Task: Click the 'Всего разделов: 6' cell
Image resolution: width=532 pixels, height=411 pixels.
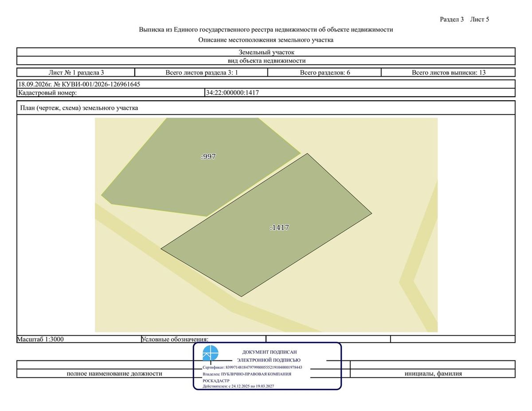Action: pos(325,72)
